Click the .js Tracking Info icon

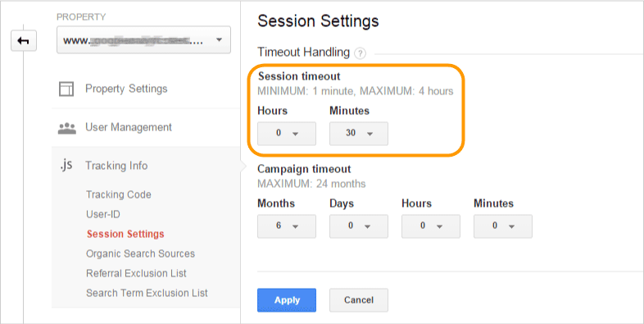[66, 166]
